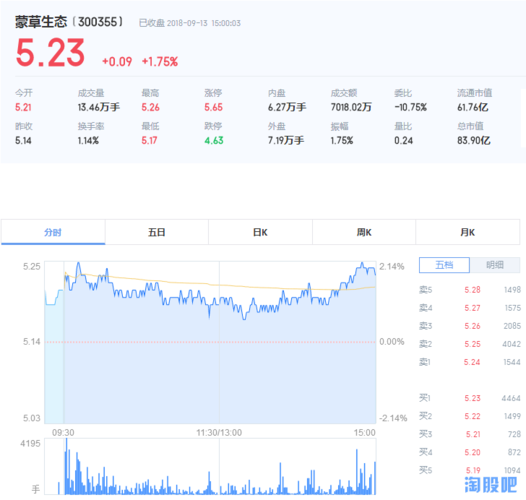Click the 5.25 price axis label
The image size is (526, 500).
click(x=32, y=267)
